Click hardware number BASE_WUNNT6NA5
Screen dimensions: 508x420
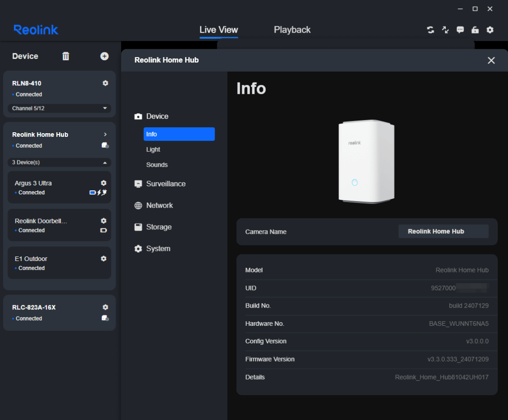tap(459, 323)
